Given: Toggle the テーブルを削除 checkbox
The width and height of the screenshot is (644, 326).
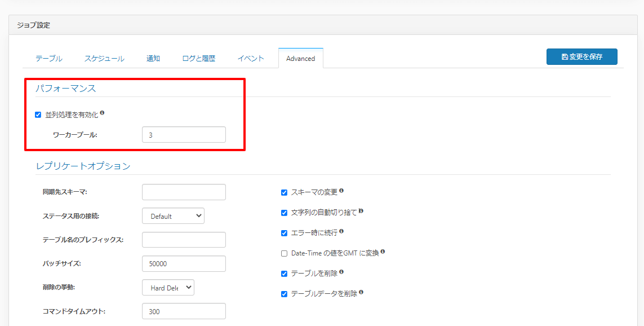Looking at the screenshot, I should [x=284, y=274].
